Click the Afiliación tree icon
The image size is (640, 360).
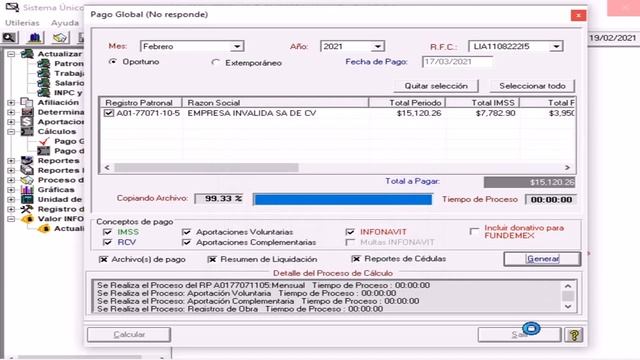coord(27,102)
